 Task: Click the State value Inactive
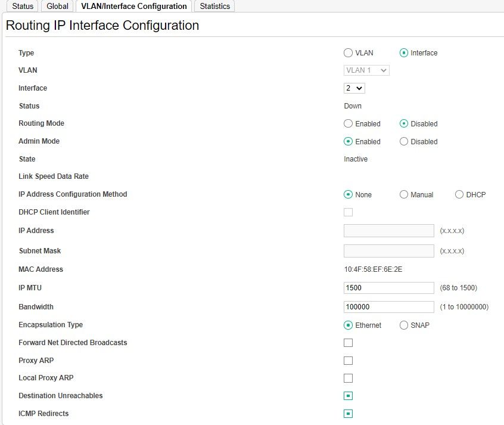point(356,159)
